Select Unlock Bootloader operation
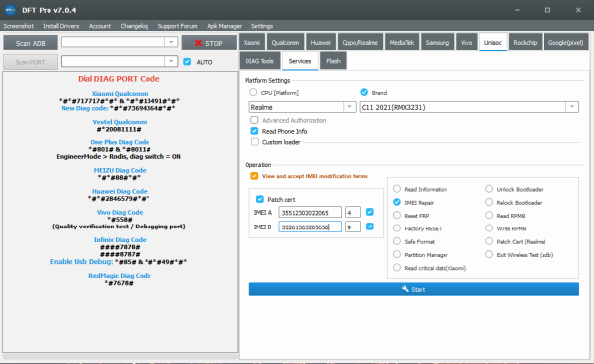Screen dimensions: 594x364 (x=489, y=189)
